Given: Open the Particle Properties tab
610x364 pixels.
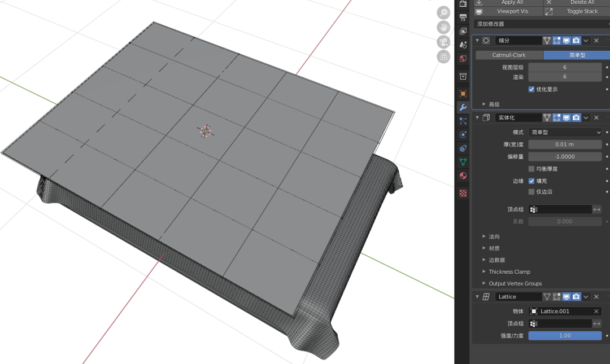Looking at the screenshot, I should coord(463,120).
